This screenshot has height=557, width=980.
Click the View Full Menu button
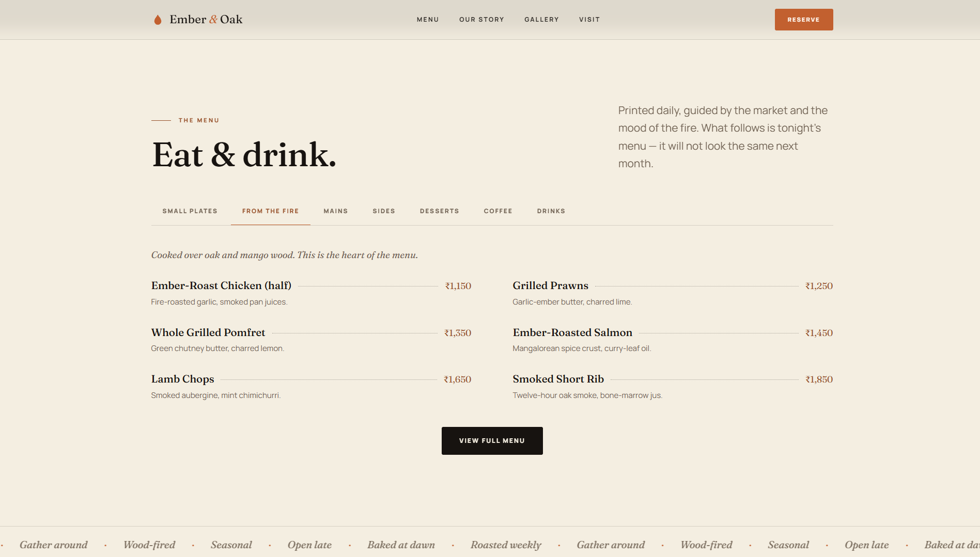(x=492, y=441)
